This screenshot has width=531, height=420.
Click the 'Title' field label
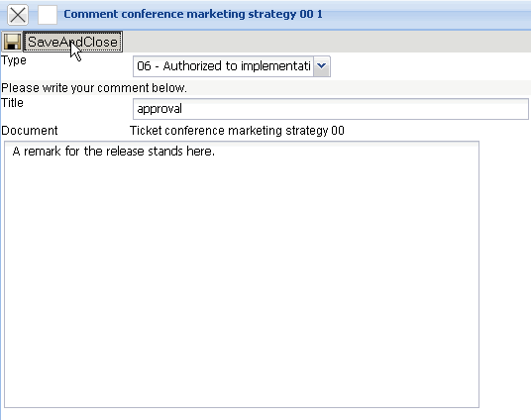tap(12, 103)
